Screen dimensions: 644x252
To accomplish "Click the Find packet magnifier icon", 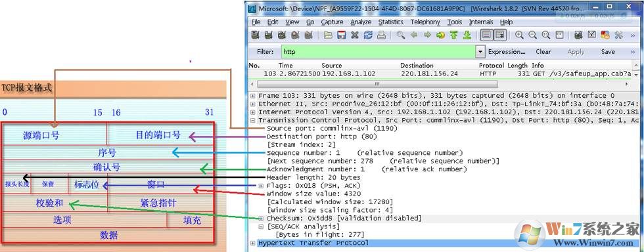I will coord(400,35).
